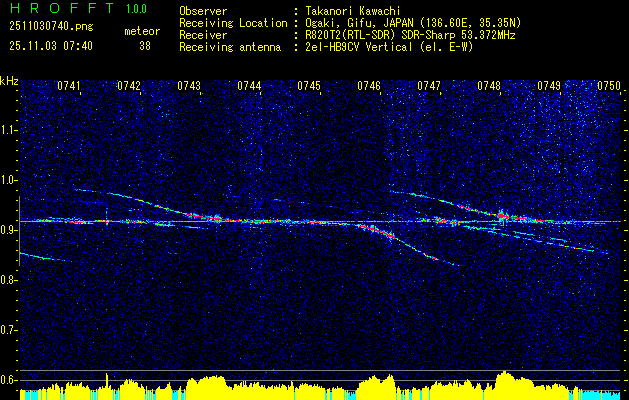Click the 0742 time marker
The height and width of the screenshot is (400, 629).
(129, 86)
